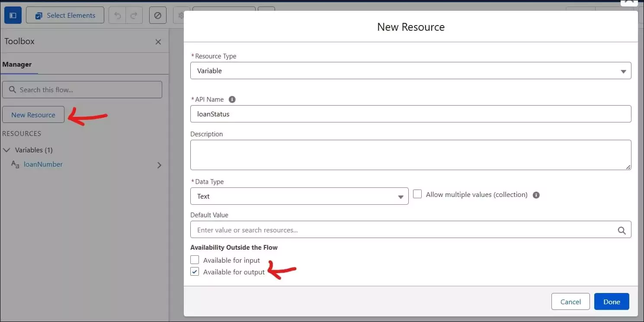Toggle the Toolbox panel icon
644x322 pixels.
(13, 15)
